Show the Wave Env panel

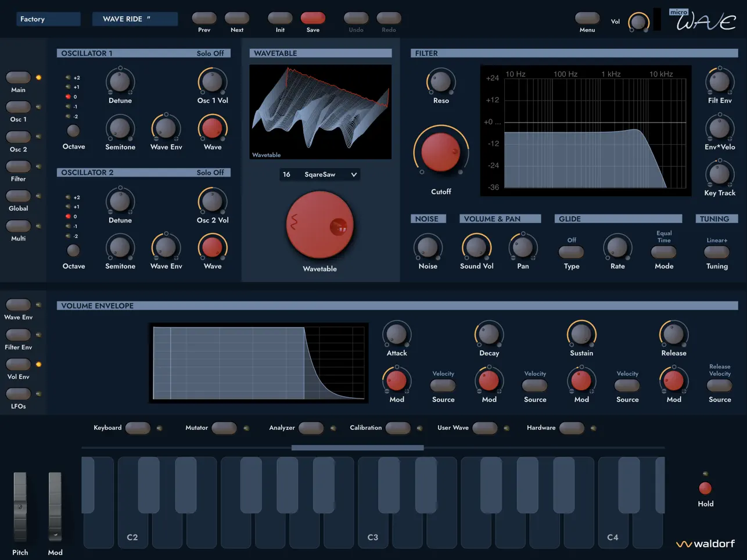point(18,305)
